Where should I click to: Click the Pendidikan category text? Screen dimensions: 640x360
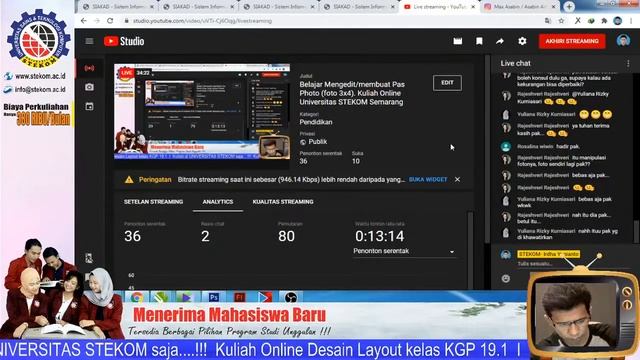coord(316,122)
